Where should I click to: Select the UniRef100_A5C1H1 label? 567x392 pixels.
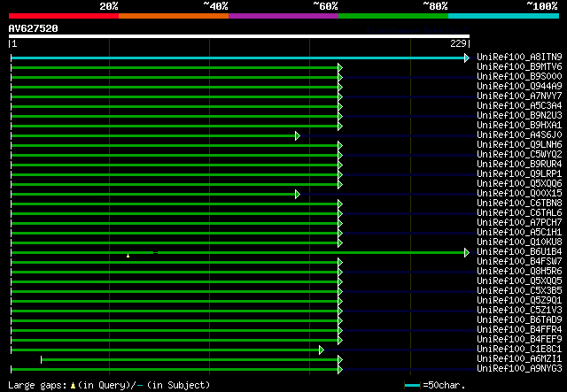[x=519, y=233]
